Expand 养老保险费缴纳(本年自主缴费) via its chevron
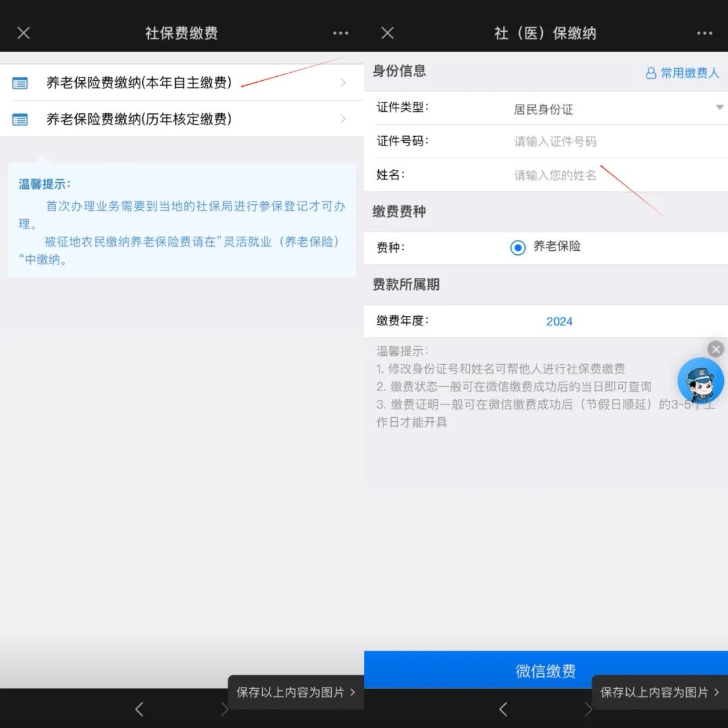 [344, 82]
